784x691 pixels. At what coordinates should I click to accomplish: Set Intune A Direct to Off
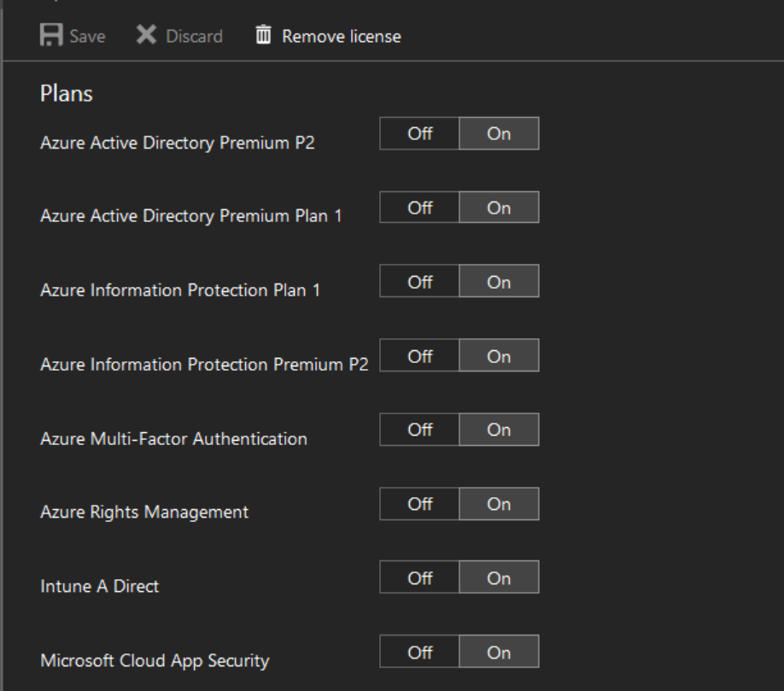pos(419,577)
